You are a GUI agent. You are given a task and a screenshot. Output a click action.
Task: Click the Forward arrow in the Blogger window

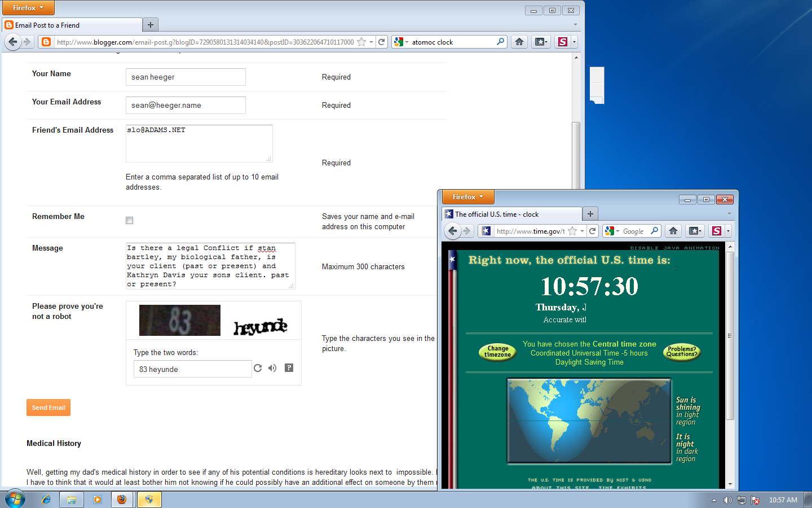pos(27,42)
